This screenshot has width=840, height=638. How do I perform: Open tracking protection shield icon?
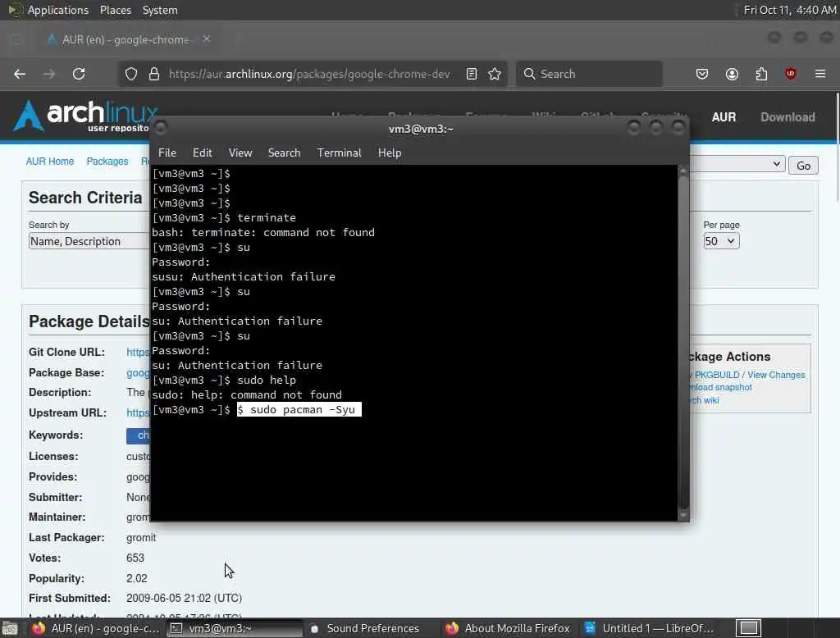131,74
